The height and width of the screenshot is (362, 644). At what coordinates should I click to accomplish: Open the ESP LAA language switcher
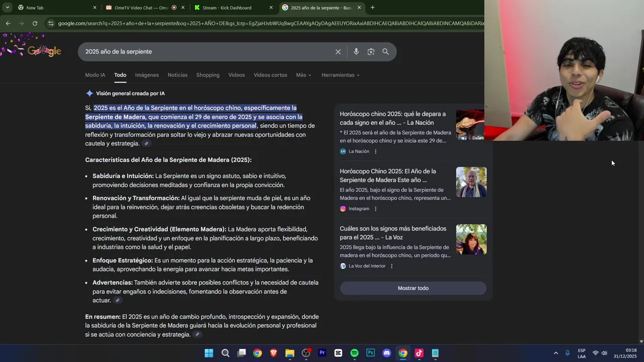pos(582,353)
